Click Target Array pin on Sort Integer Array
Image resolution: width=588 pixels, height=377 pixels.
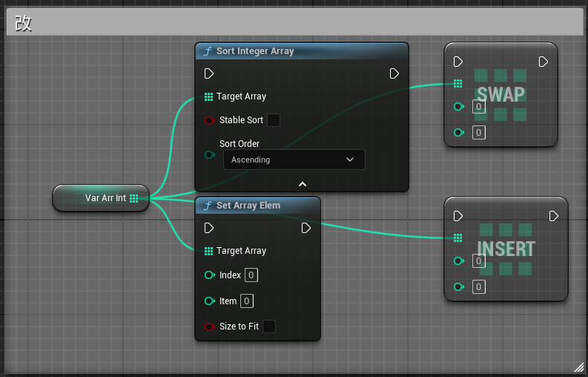tap(208, 96)
